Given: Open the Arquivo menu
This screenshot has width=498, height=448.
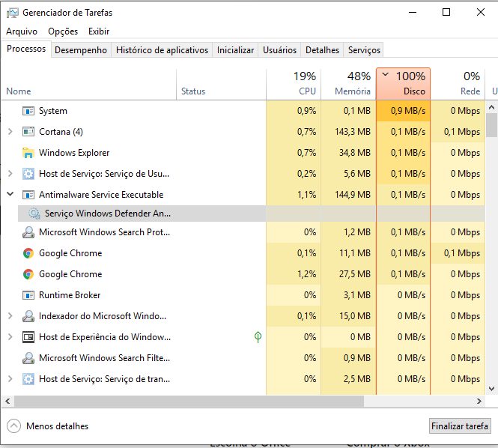Looking at the screenshot, I should tap(22, 31).
